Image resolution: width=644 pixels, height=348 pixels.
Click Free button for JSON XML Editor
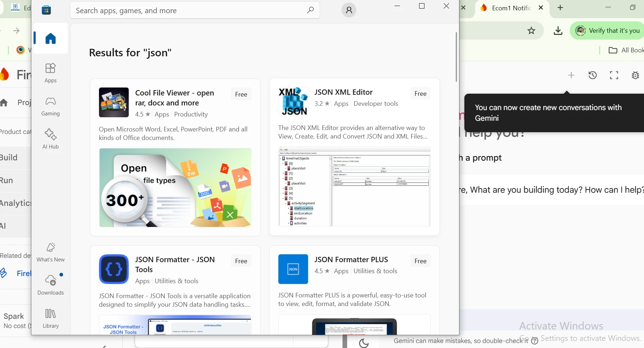[x=421, y=94]
